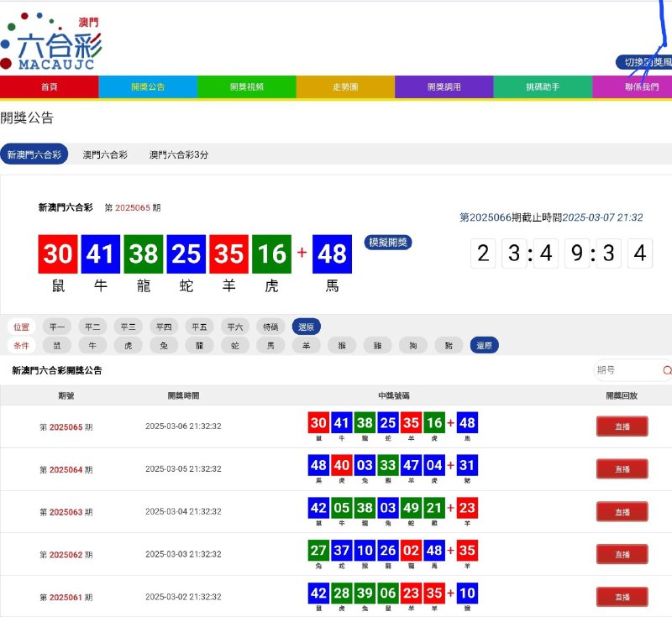Viewport: 672px width, 617px height.
Task: Click the 位置 label pill
Action: click(22, 327)
